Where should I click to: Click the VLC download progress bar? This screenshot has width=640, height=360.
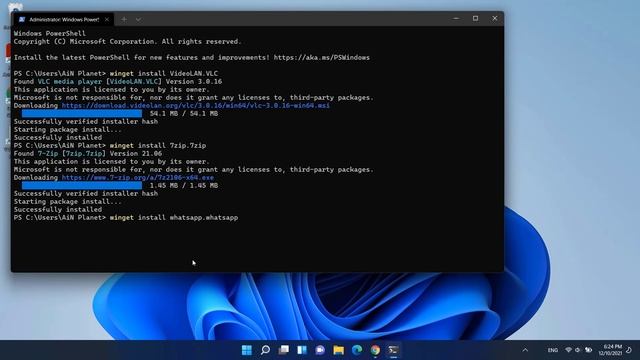click(x=82, y=113)
